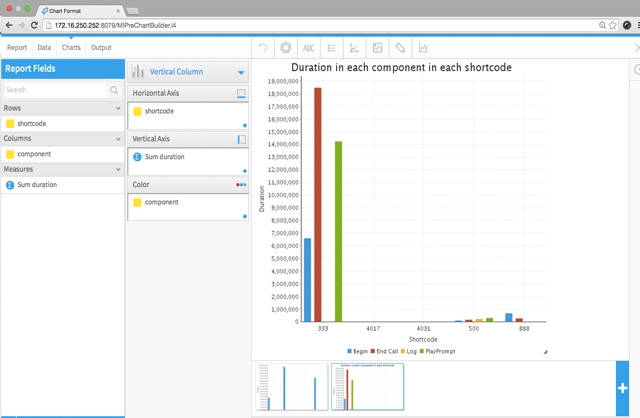Click the ABC text labels icon

[x=309, y=47]
